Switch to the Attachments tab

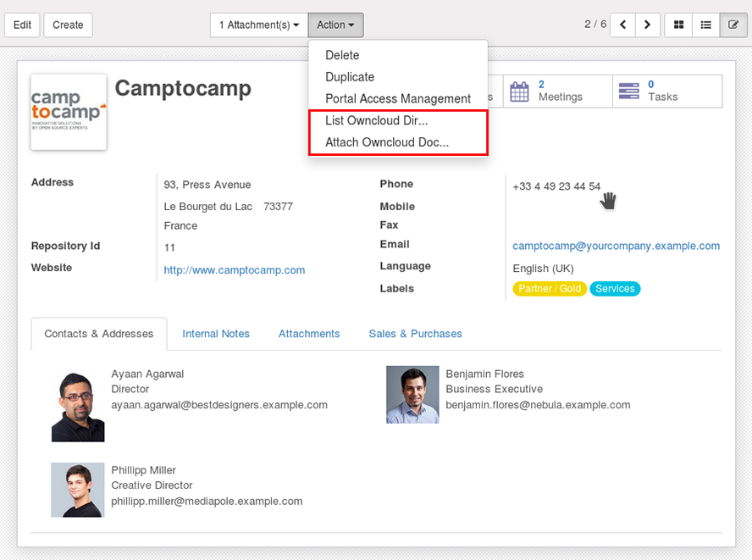click(309, 334)
